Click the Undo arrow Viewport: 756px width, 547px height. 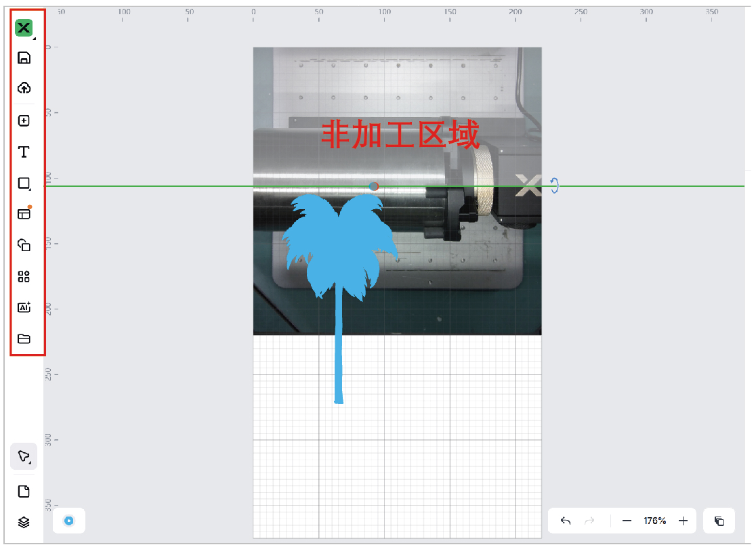pos(566,521)
